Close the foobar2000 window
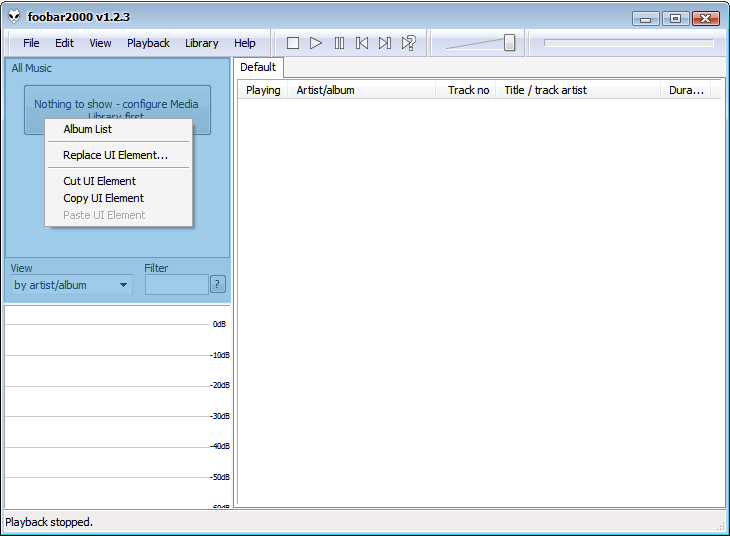This screenshot has height=536, width=730. tap(706, 19)
